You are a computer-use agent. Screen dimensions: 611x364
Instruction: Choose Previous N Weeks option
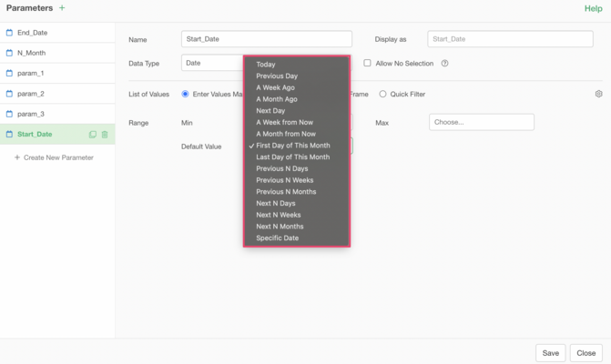click(x=297, y=180)
